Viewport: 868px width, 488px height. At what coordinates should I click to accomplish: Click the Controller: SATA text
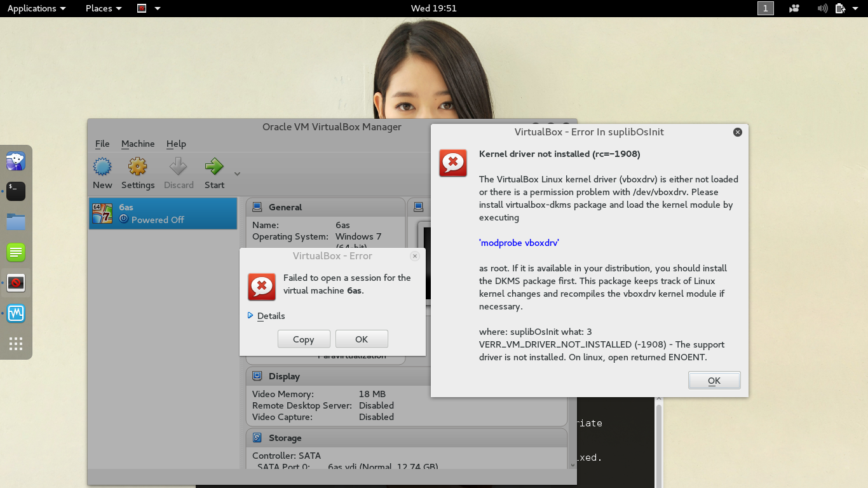[287, 456]
